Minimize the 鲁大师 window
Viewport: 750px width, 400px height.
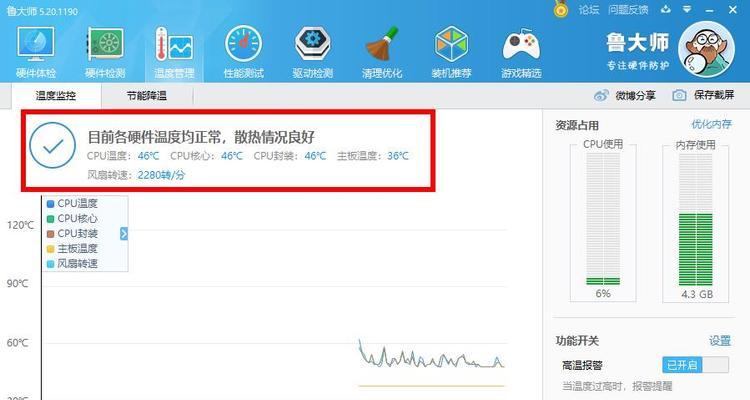pos(709,10)
